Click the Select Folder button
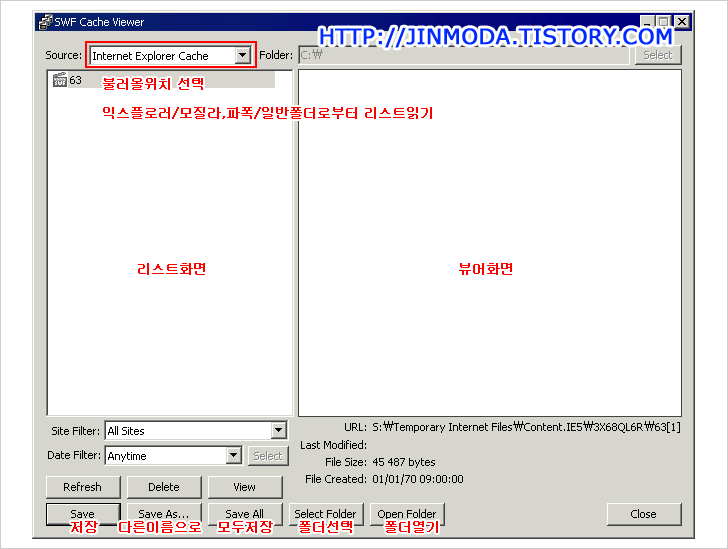Screen dimensions: 728x549 pos(326,514)
